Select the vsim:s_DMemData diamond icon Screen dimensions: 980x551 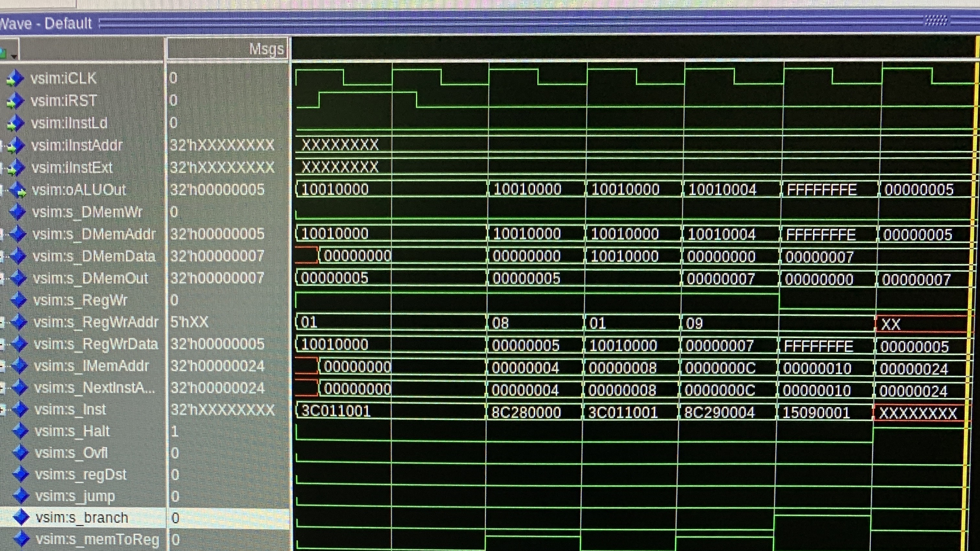point(18,256)
